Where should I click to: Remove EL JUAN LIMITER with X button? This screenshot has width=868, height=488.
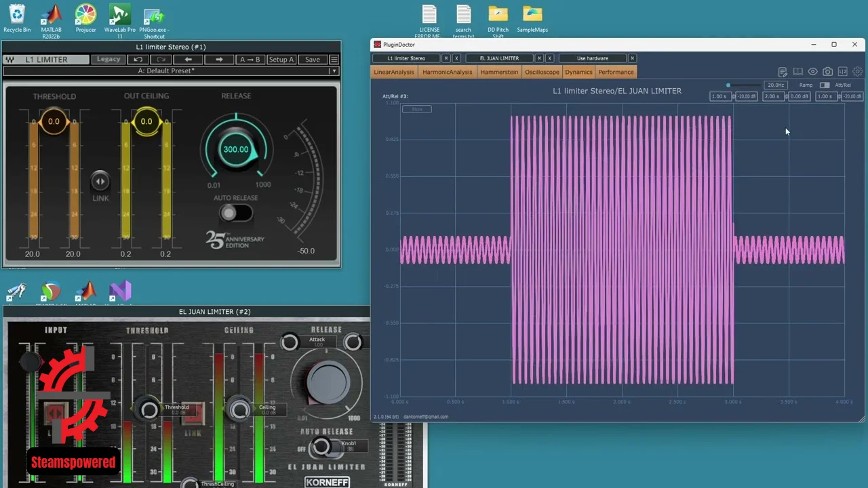550,58
